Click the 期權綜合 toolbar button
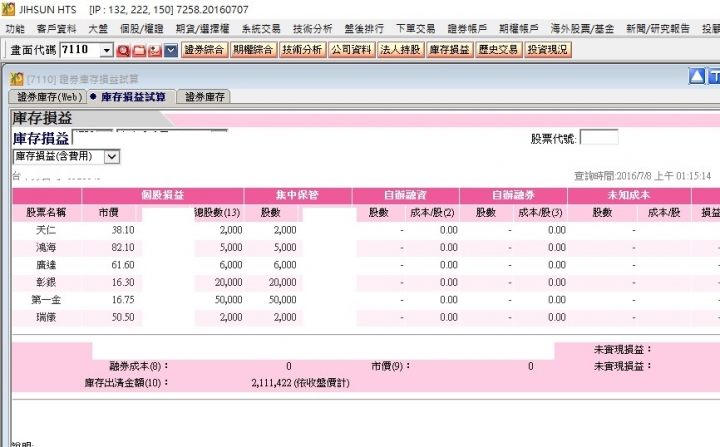The height and width of the screenshot is (447, 720). coord(253,50)
